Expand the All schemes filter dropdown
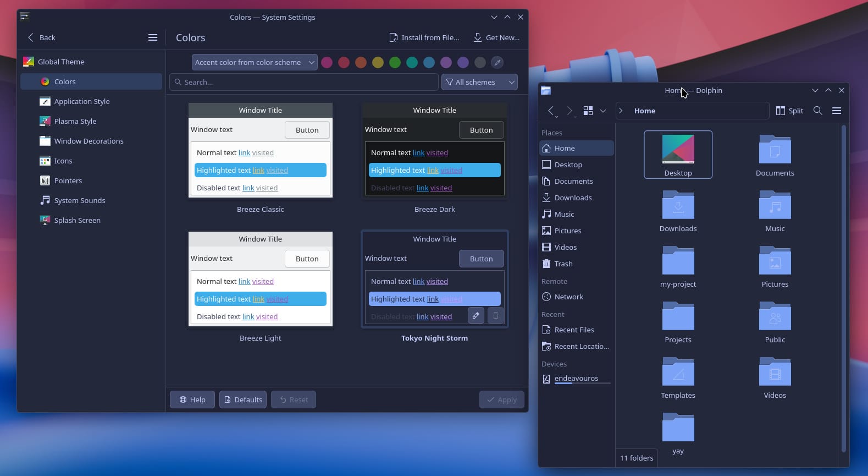The image size is (868, 476). (x=479, y=82)
